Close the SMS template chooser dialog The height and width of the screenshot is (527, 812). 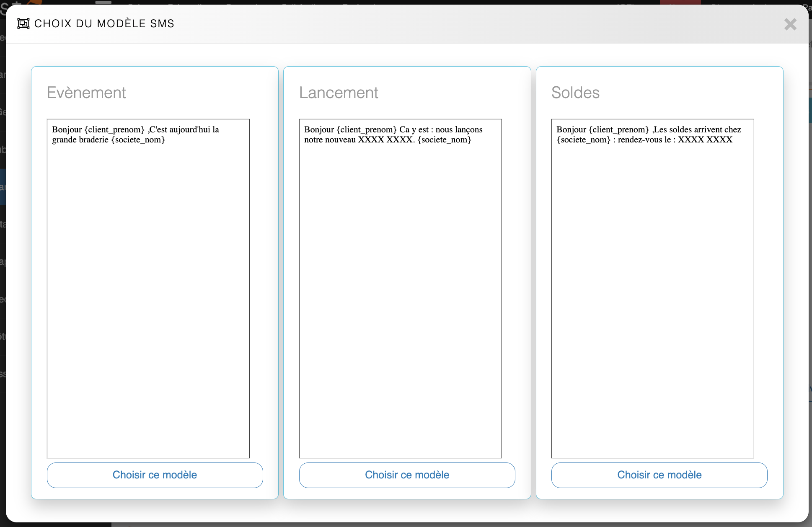tap(790, 24)
